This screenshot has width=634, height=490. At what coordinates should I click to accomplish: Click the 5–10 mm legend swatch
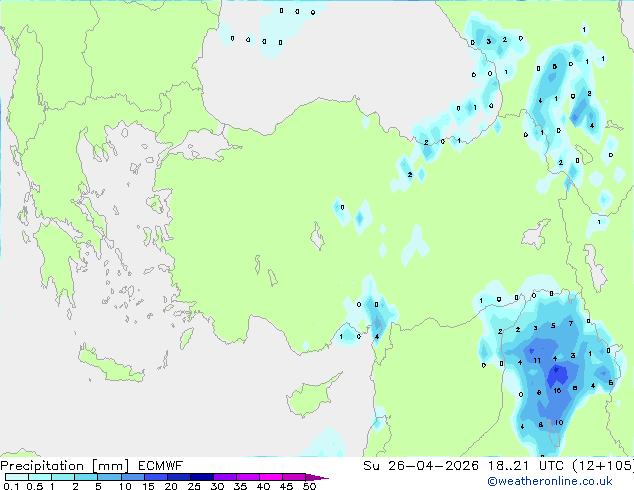pos(109,477)
